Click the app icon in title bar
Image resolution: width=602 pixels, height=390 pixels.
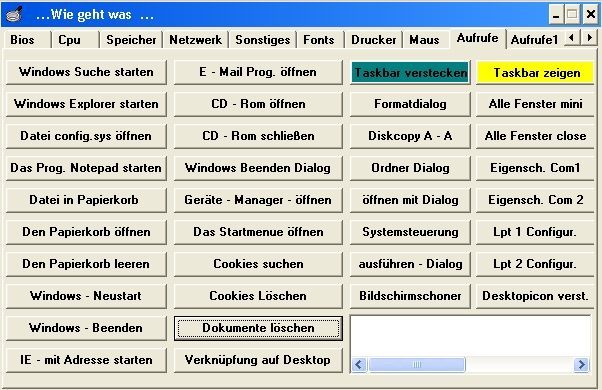pyautogui.click(x=15, y=14)
